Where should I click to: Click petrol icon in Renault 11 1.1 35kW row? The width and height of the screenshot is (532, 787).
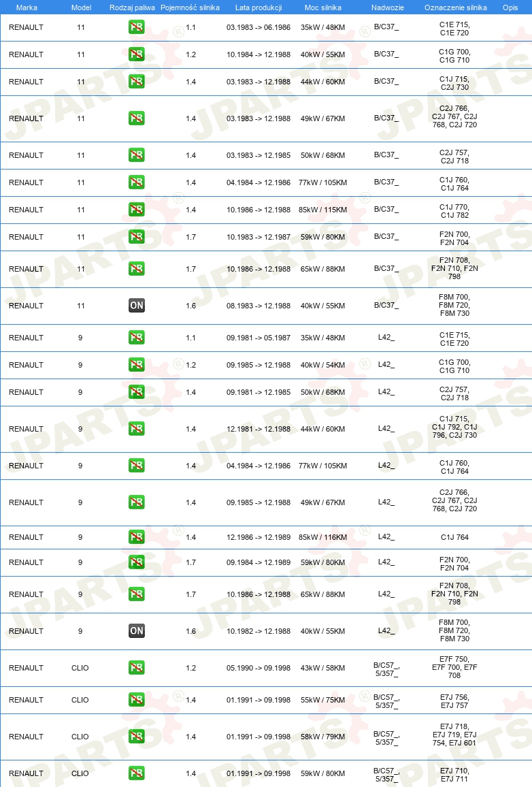point(136,27)
